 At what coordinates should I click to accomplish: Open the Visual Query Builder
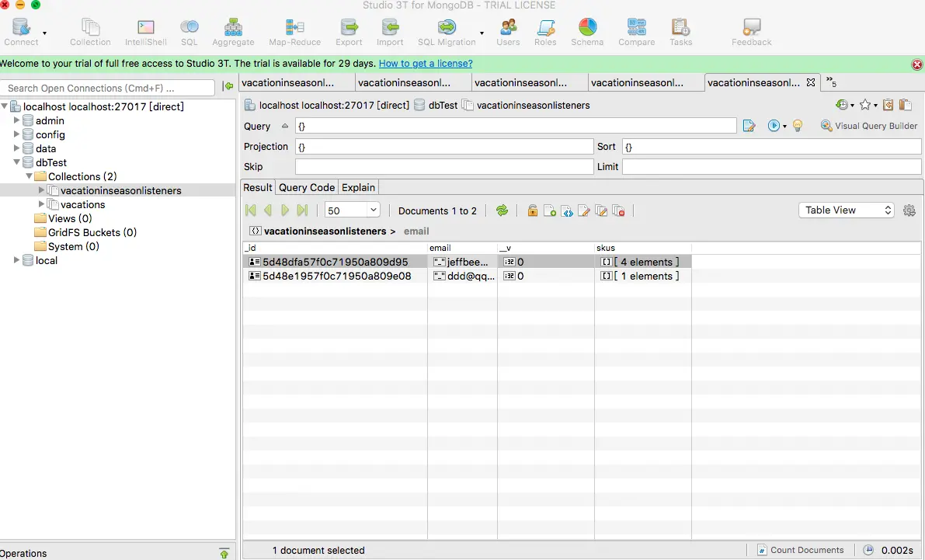point(869,126)
